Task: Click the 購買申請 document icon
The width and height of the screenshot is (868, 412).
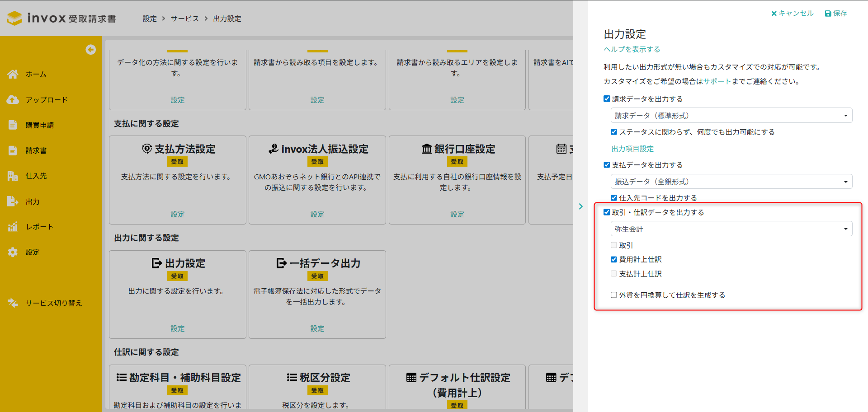Action: pyautogui.click(x=13, y=125)
